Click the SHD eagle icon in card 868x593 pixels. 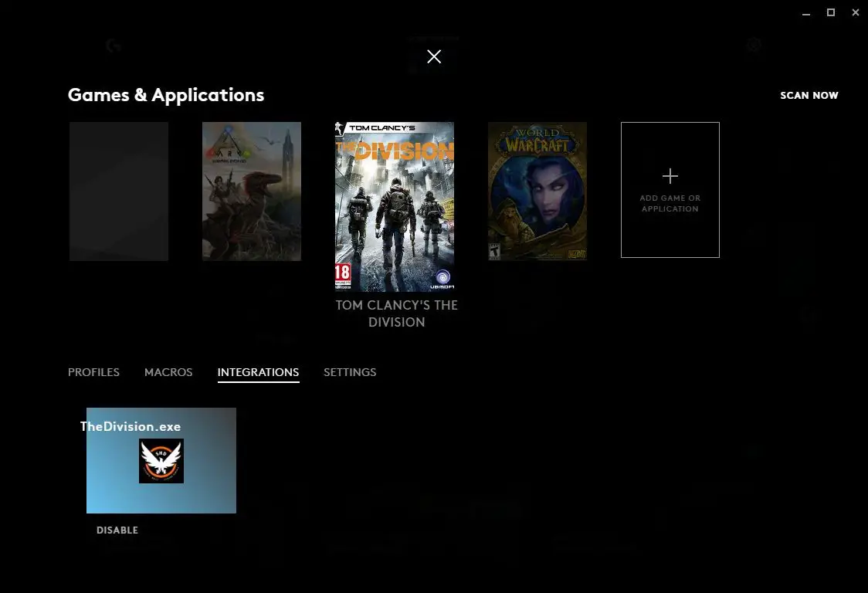161,461
